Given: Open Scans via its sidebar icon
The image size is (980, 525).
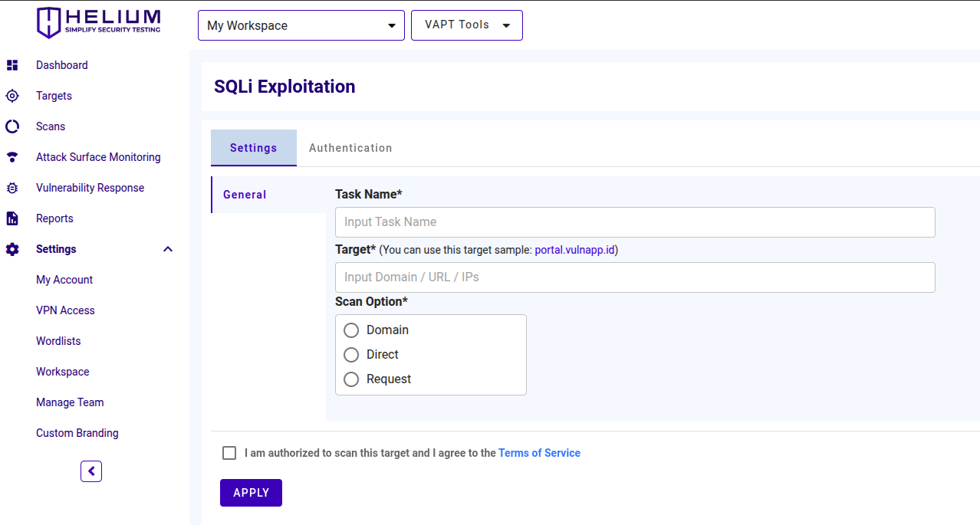Looking at the screenshot, I should [12, 126].
